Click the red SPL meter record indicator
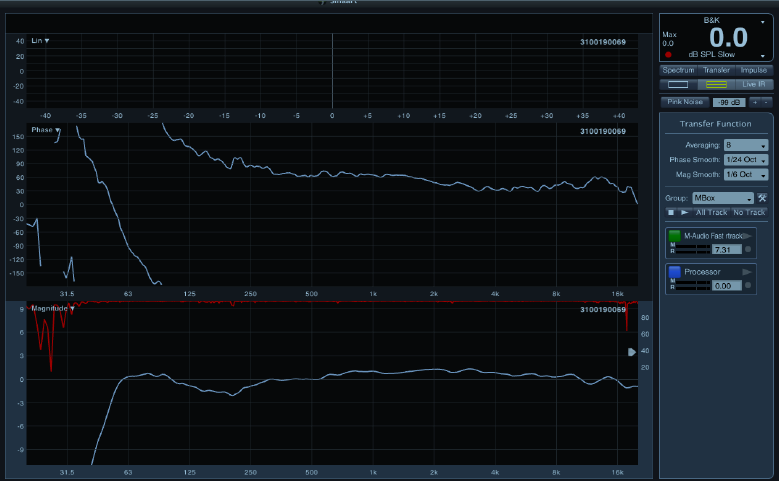The height and width of the screenshot is (481, 779). tap(668, 54)
